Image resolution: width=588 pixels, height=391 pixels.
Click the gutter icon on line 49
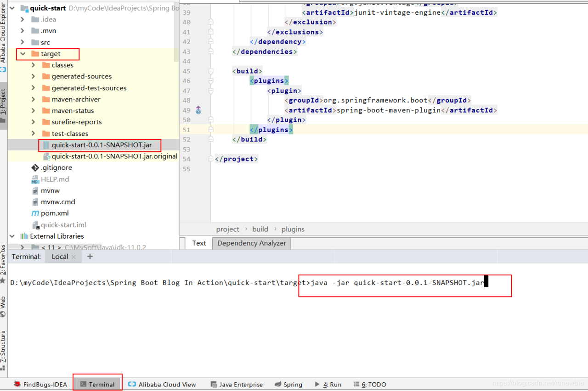click(198, 110)
